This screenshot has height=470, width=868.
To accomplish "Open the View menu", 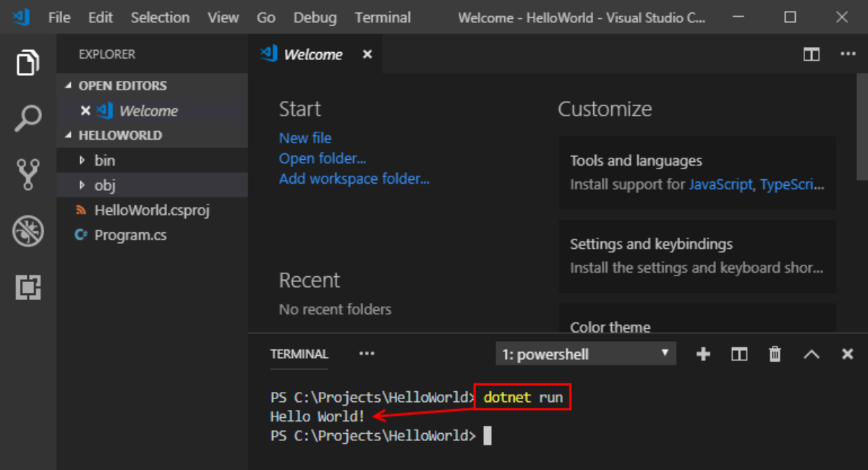I will click(x=224, y=17).
